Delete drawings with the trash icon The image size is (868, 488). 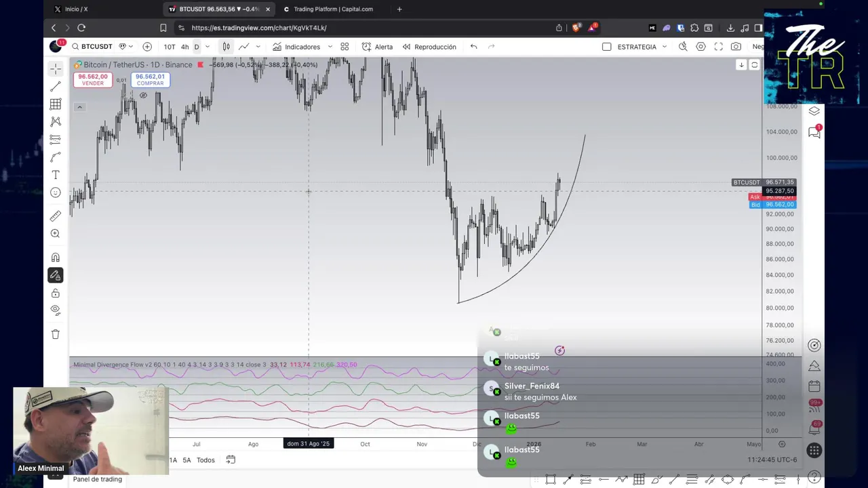coord(56,334)
